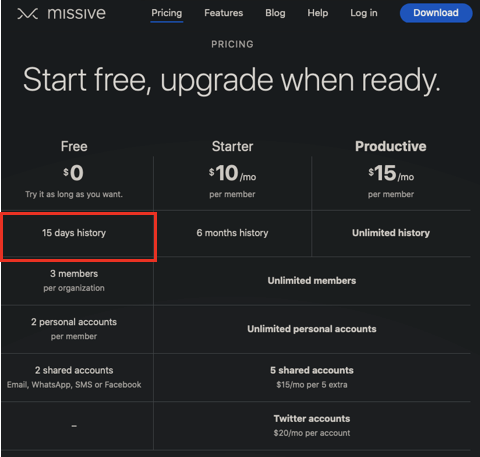The width and height of the screenshot is (480, 457).
Task: Click '$15/mo per 5 extra' text
Action: tap(312, 385)
